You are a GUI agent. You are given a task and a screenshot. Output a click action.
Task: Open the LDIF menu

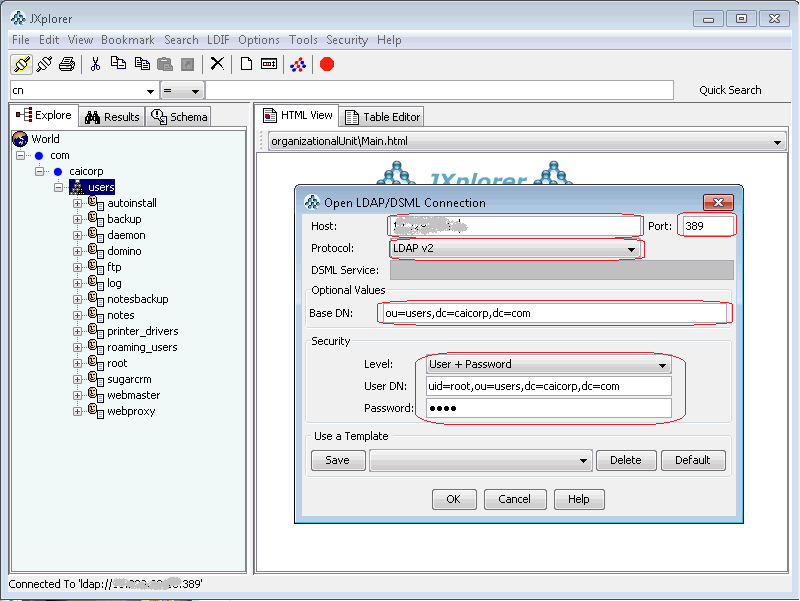coord(218,40)
